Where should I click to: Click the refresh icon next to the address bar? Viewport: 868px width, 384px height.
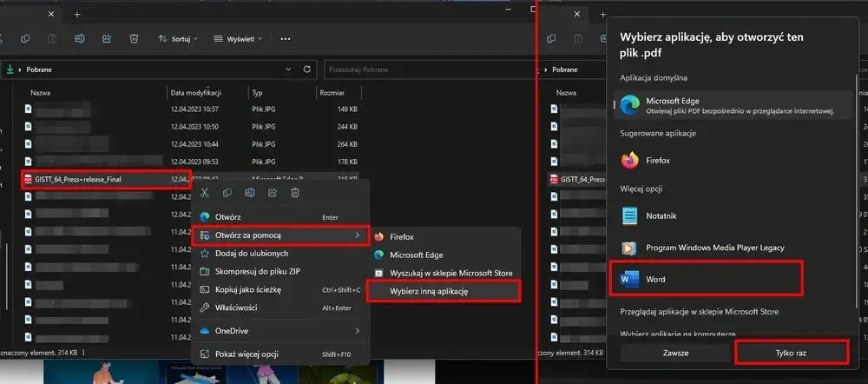click(306, 69)
